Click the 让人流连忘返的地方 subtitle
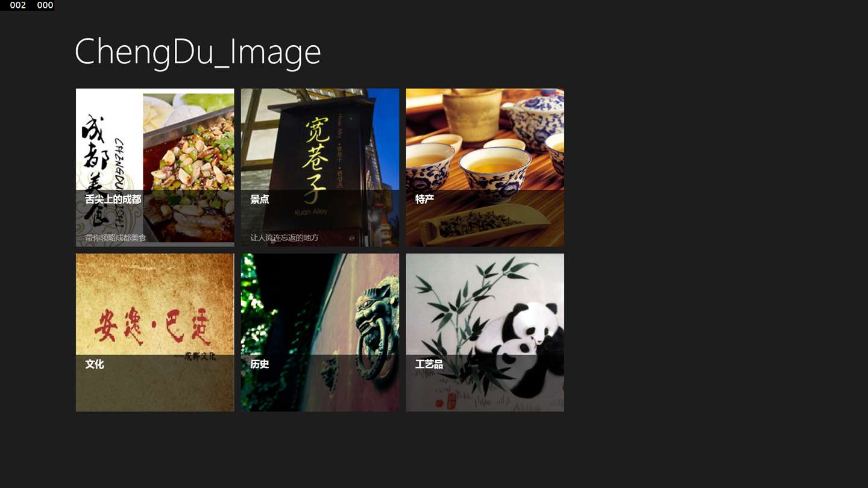 pyautogui.click(x=285, y=238)
